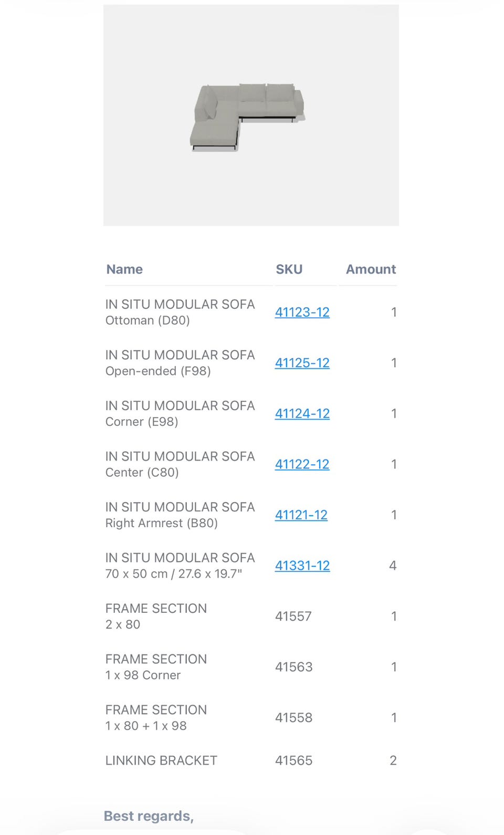The image size is (504, 835).
Task: Select the Ottoman (D80) item name
Action: (x=148, y=320)
